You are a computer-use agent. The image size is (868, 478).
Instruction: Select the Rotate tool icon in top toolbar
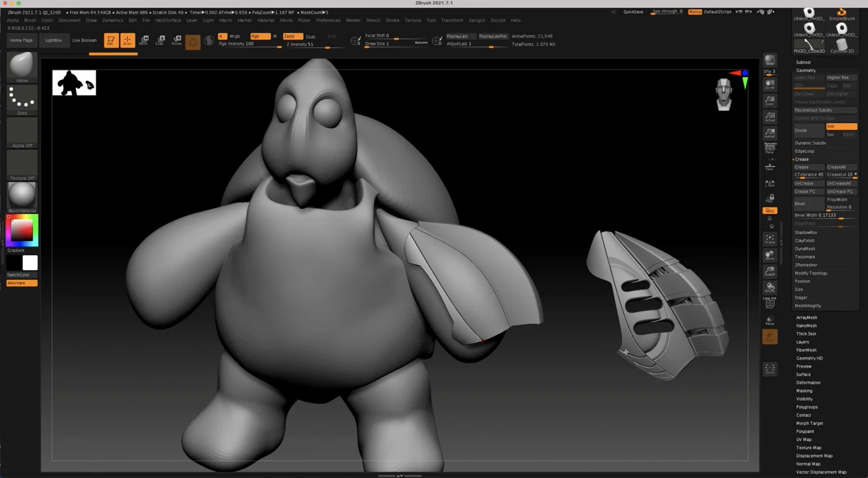(176, 40)
